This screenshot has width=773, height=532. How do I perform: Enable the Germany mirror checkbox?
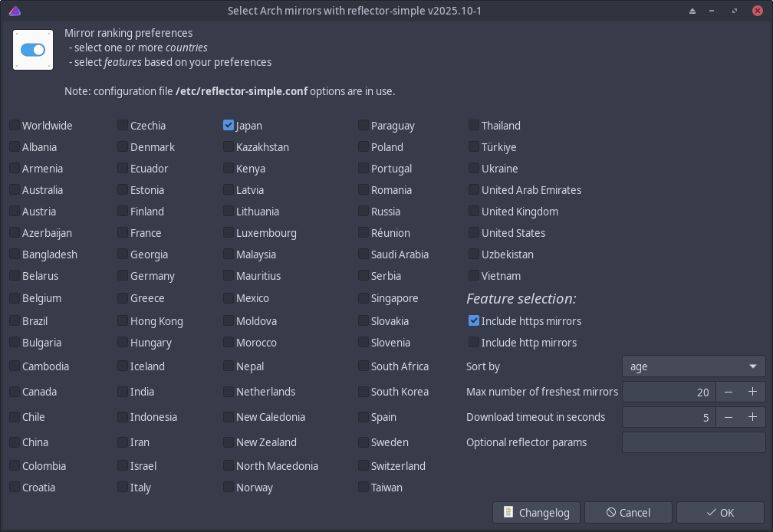click(123, 276)
